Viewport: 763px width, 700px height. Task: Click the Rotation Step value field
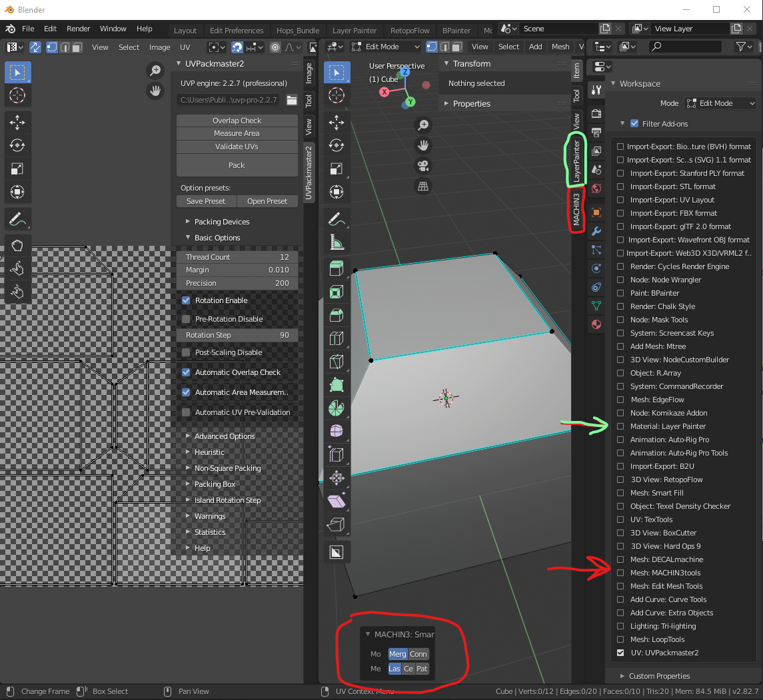(x=237, y=335)
